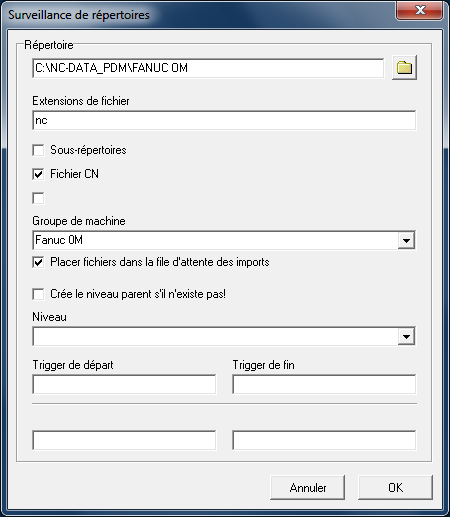
Task: Uncheck the Fichier CN checkbox
Action: [38, 174]
